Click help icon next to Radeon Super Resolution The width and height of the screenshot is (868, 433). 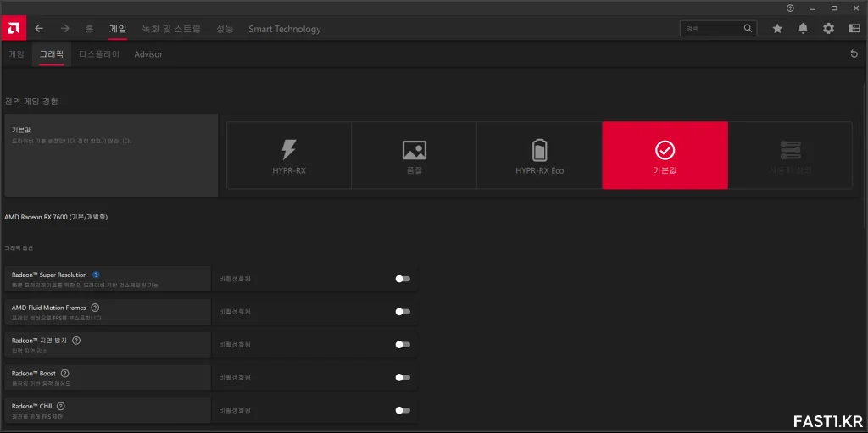coord(96,275)
